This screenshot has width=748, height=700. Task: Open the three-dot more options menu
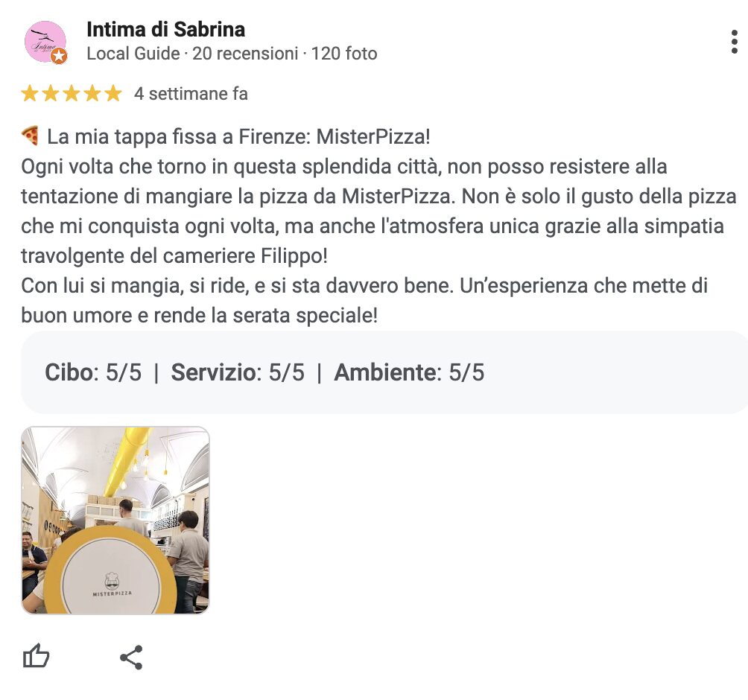click(x=735, y=42)
